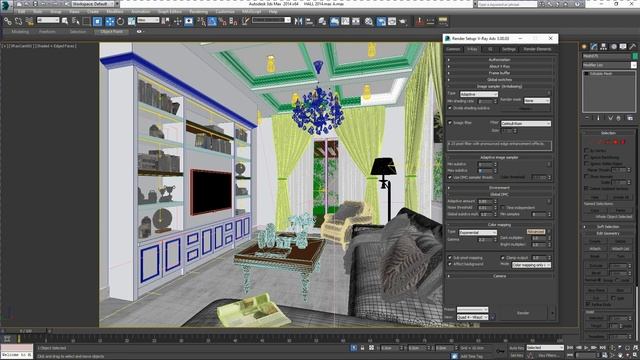Open the Hierarchy command panel tab
Screen dimensions: 640x360
pyautogui.click(x=604, y=47)
